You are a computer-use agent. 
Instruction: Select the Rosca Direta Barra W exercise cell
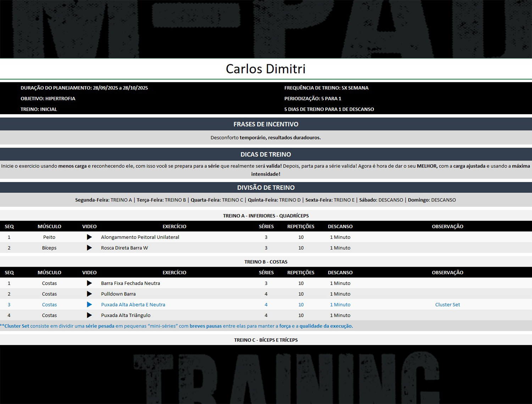tap(124, 248)
